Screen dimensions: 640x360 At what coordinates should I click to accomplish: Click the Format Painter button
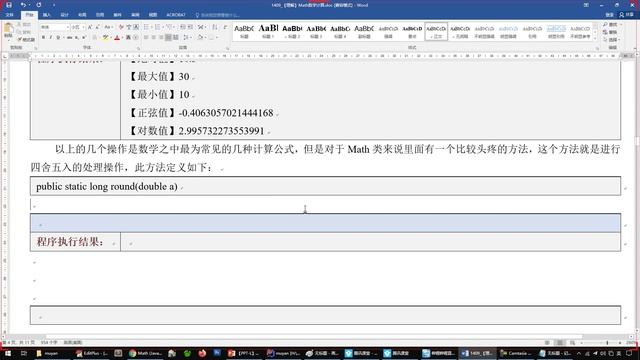[x=26, y=39]
